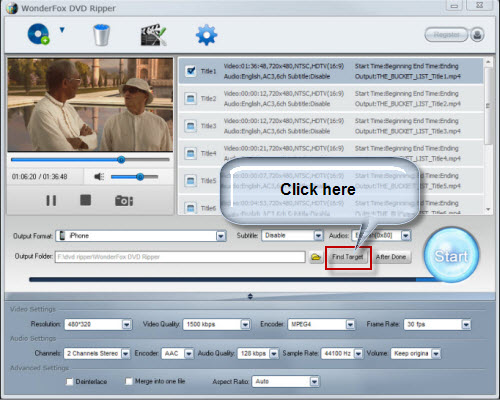Screen dimensions: 500x400
Task: Check the Title6 checkbox
Action: 190,208
